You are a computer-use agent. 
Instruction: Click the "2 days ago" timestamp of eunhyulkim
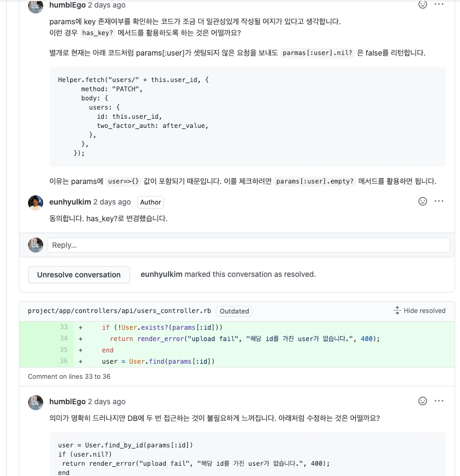tap(112, 202)
